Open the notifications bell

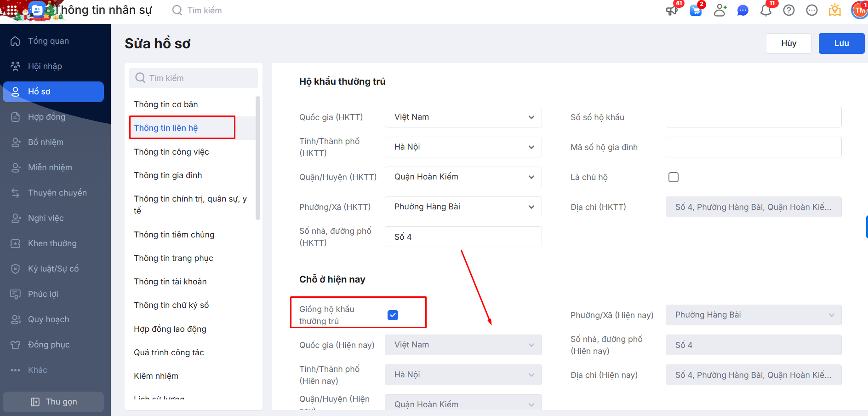click(766, 11)
